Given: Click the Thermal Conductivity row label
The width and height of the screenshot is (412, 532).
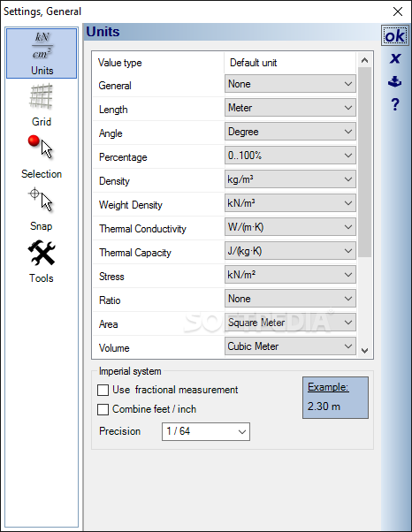Looking at the screenshot, I should tap(142, 229).
